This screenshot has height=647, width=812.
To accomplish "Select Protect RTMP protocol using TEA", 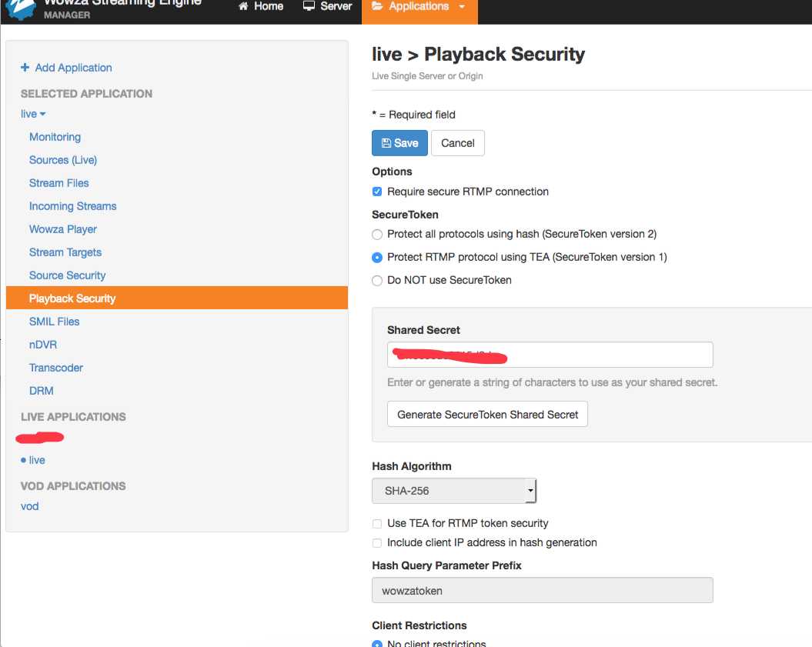I will tap(377, 257).
